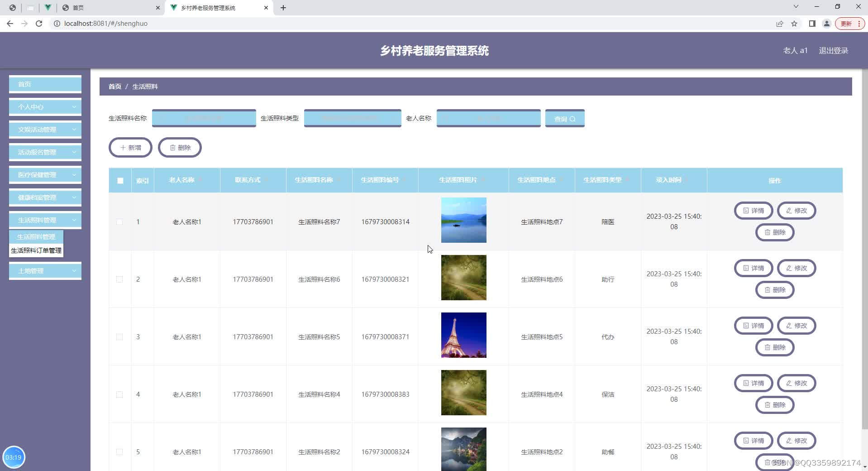Click the 首页 breadcrumb link
Screen dimensions: 868x471
click(x=115, y=87)
